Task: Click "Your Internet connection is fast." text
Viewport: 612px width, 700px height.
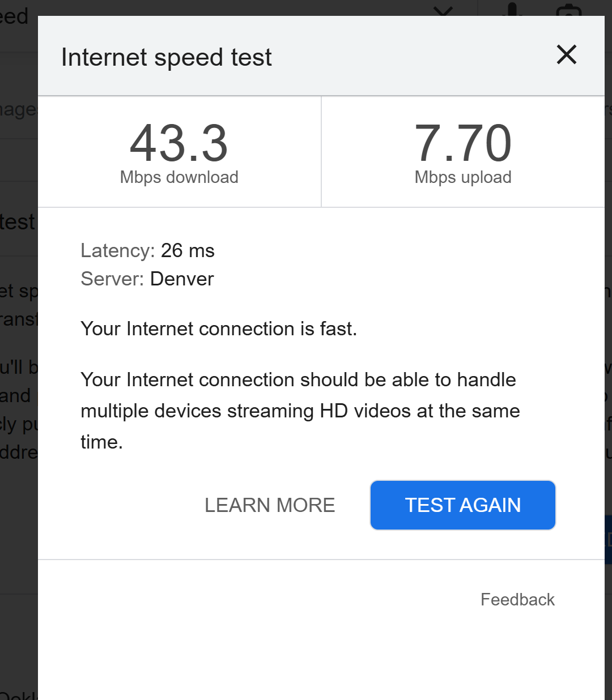Action: pos(219,328)
